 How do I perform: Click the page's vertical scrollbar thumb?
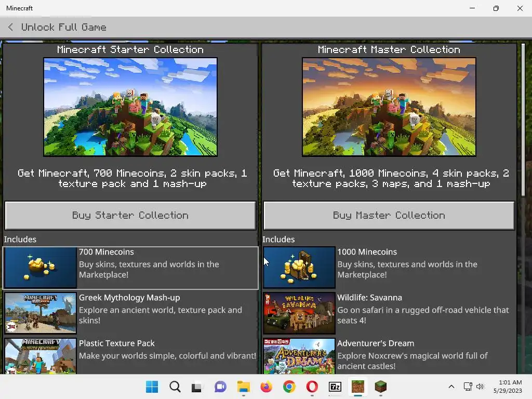click(x=523, y=119)
